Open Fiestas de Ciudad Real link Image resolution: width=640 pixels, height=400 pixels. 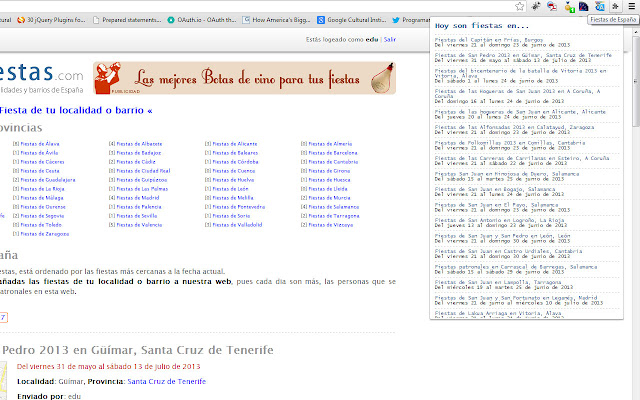click(143, 171)
